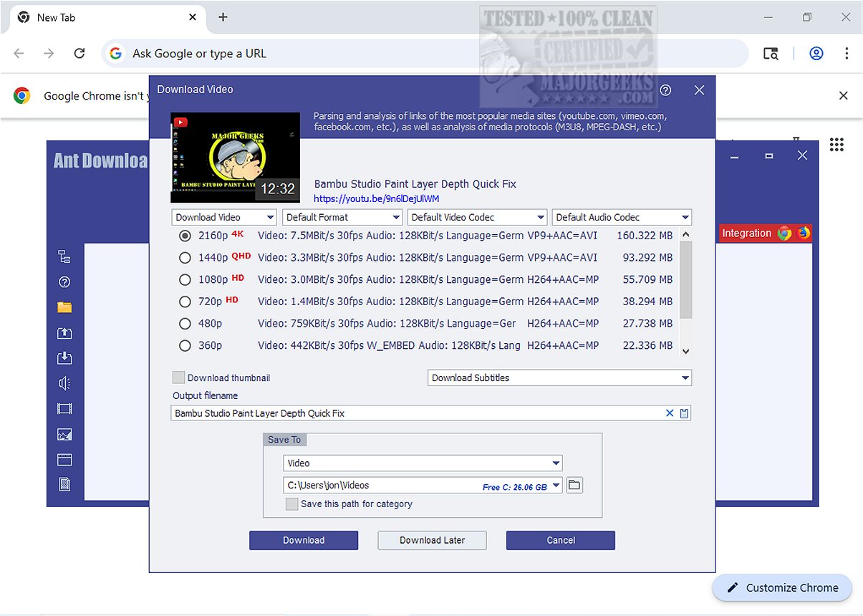Click the video title Bambu Studio Paint Layer Depth Quick Fix
The height and width of the screenshot is (616, 863).
[x=415, y=184]
